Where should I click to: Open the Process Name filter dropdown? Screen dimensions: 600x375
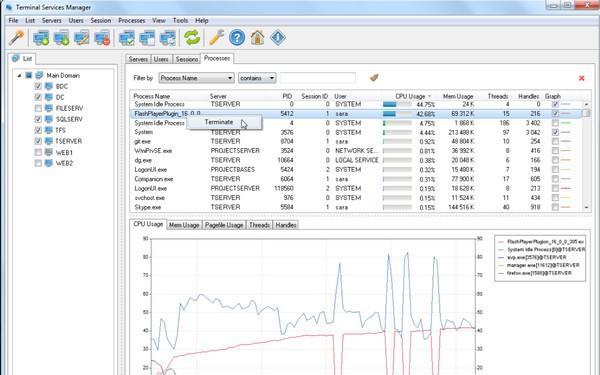click(x=196, y=78)
